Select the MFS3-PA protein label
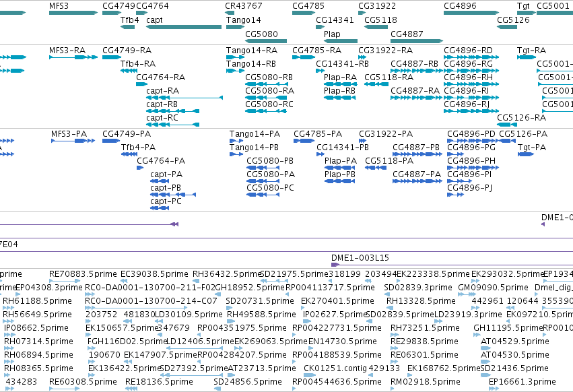The image size is (573, 392). [69, 134]
